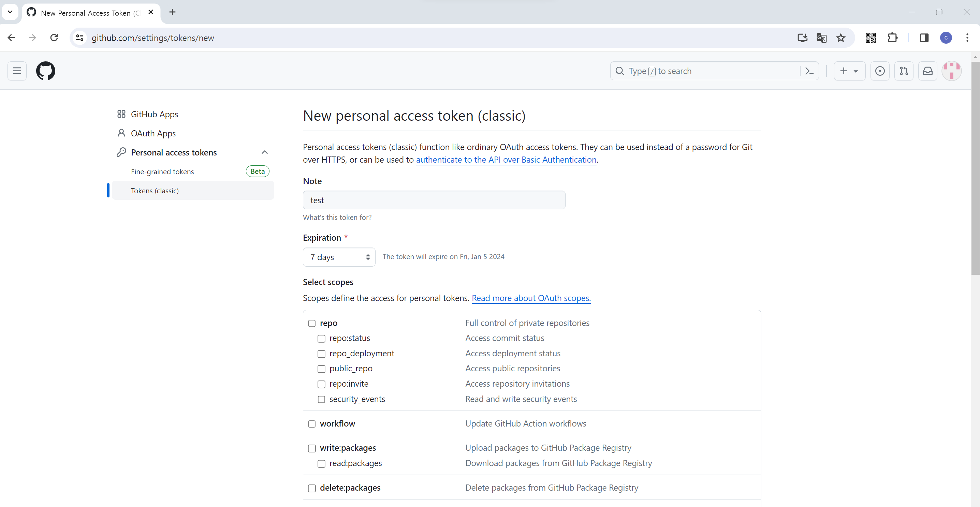Open the Issues icon in header
The image size is (980, 507).
tap(880, 71)
